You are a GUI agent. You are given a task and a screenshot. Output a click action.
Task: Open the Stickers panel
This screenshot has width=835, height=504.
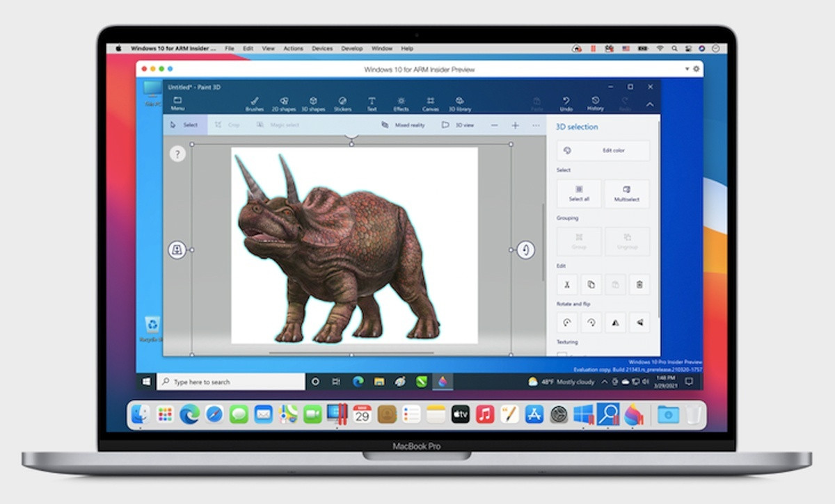pos(342,104)
